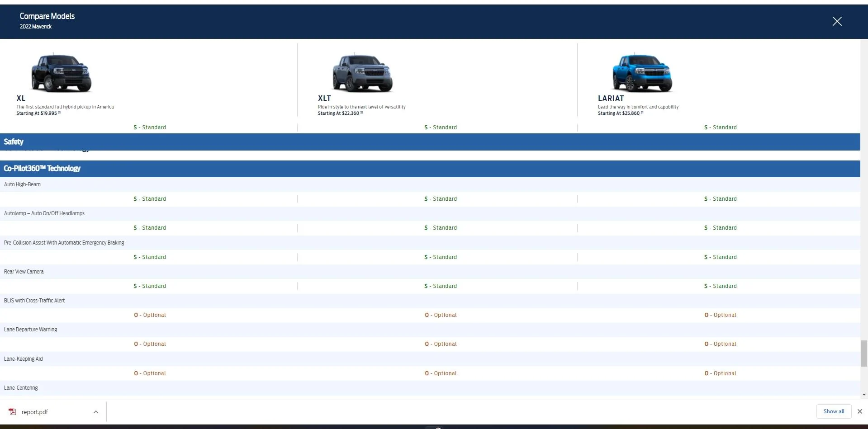Viewport: 868px width, 429px height.
Task: Click the Lane Departure Warning label
Action: click(30, 330)
